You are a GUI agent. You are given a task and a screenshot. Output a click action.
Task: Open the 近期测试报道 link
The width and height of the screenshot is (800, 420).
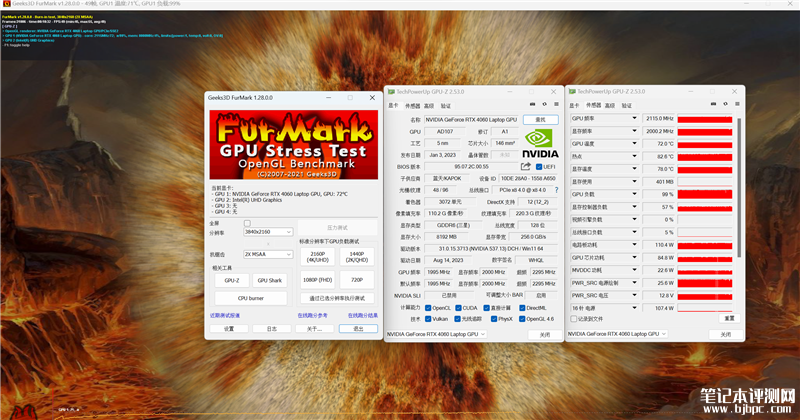click(x=224, y=315)
